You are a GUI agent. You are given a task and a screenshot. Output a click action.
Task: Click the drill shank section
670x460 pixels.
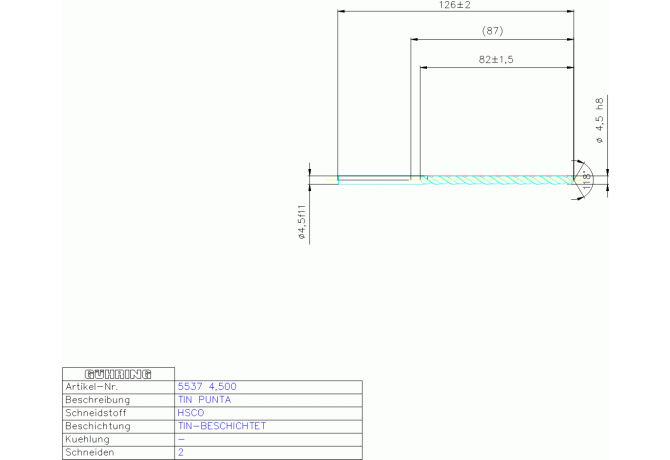coord(375,180)
